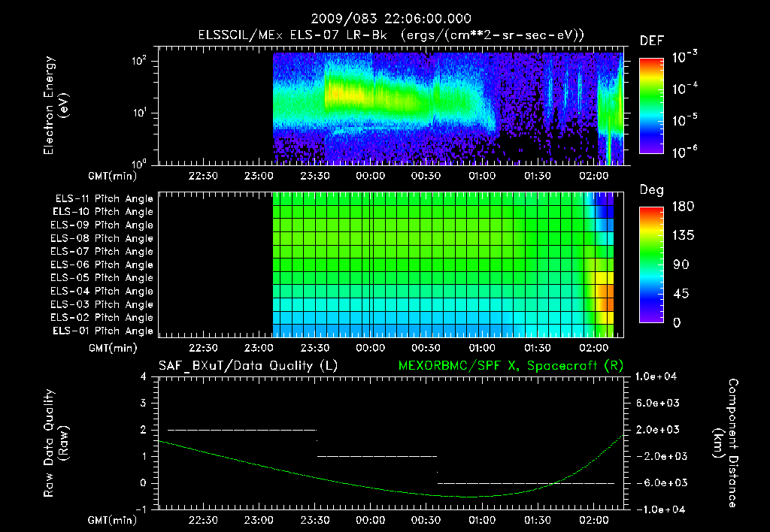Click the "ELS-08 Pitch Angle" row label
The height and width of the screenshot is (532, 770).
[x=102, y=238]
